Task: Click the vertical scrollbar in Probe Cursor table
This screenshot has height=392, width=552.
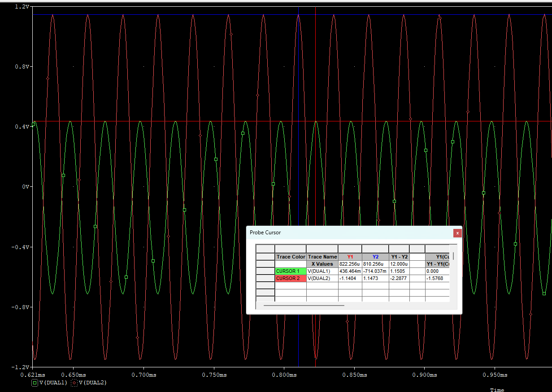Action: click(453, 256)
